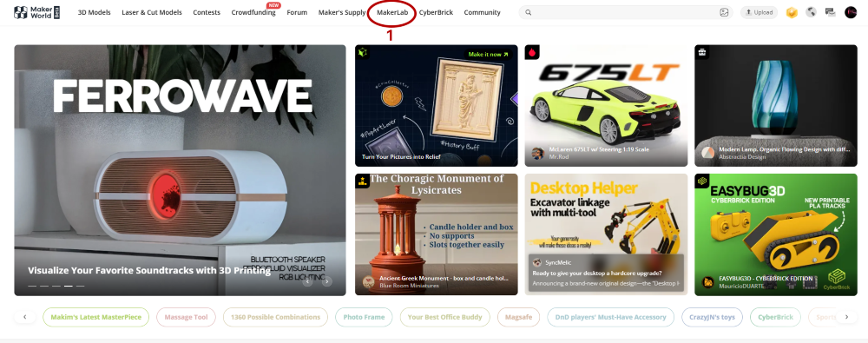The image size is (868, 343).
Task: Select fourth carousel indicator dash
Action: pos(68,286)
